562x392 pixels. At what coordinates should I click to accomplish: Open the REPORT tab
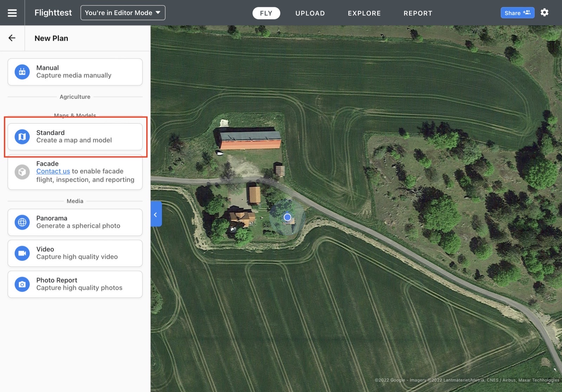coord(418,13)
